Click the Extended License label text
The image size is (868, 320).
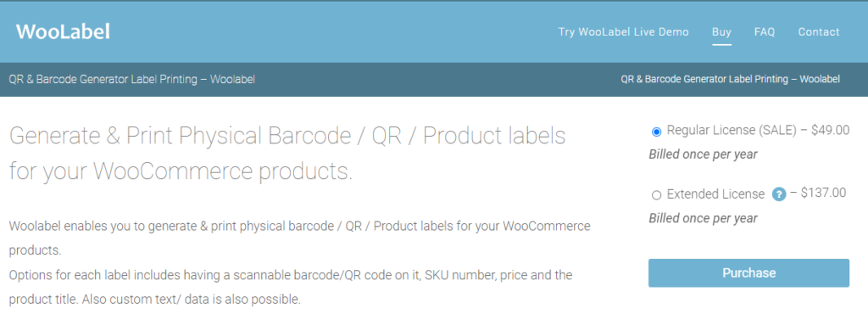coord(715,194)
